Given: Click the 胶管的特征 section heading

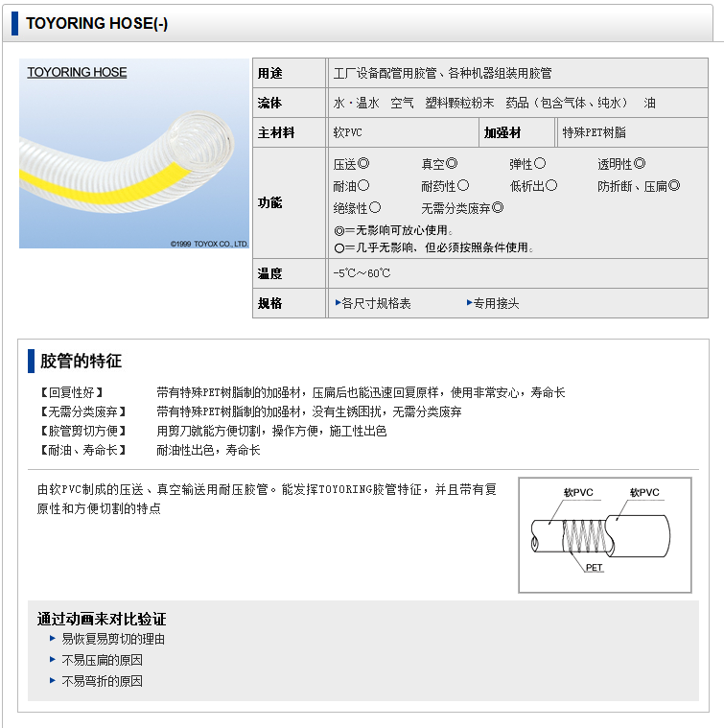Looking at the screenshot, I should tap(81, 362).
